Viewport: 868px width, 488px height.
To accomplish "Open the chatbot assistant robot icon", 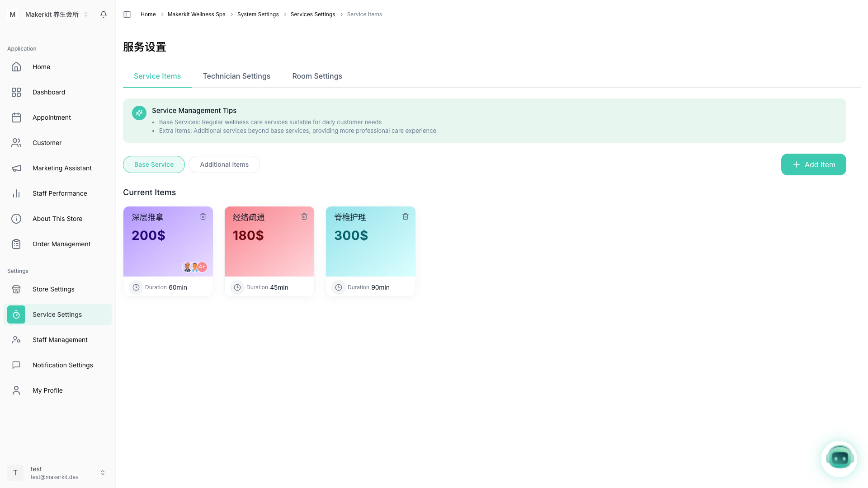I will [839, 459].
